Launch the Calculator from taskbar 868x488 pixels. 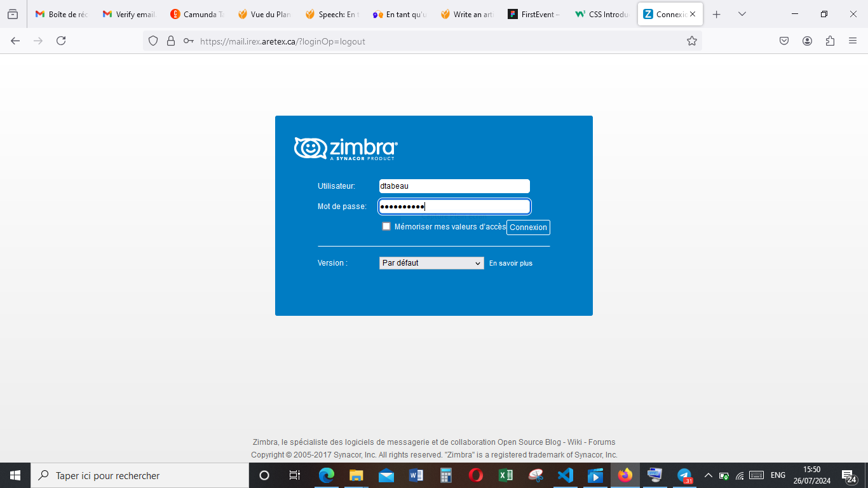(x=446, y=475)
